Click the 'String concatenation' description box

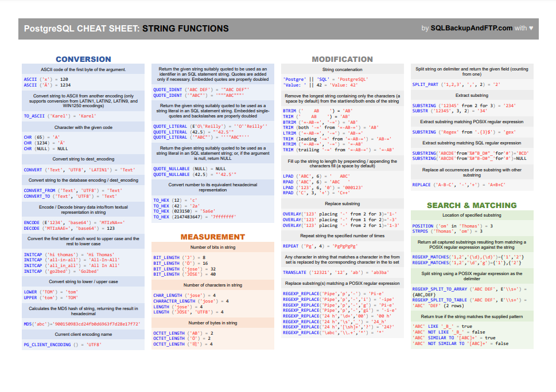point(342,69)
